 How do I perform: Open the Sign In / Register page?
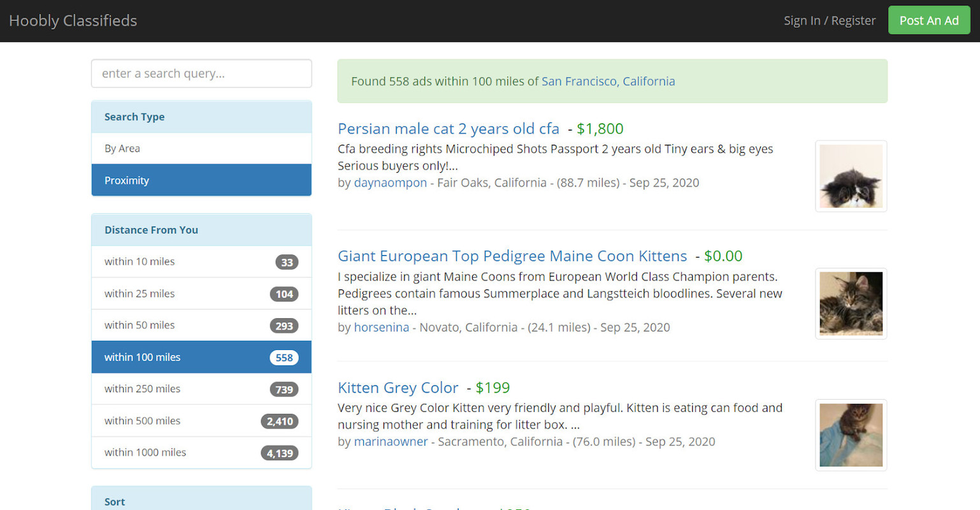pyautogui.click(x=830, y=20)
